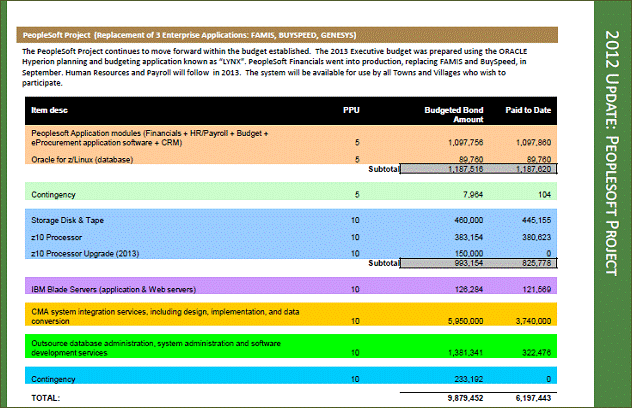Viewport: 632px width, 408px height.
Task: Click IBM Blade Servers budgeted value 126,284
Action: pyautogui.click(x=469, y=289)
